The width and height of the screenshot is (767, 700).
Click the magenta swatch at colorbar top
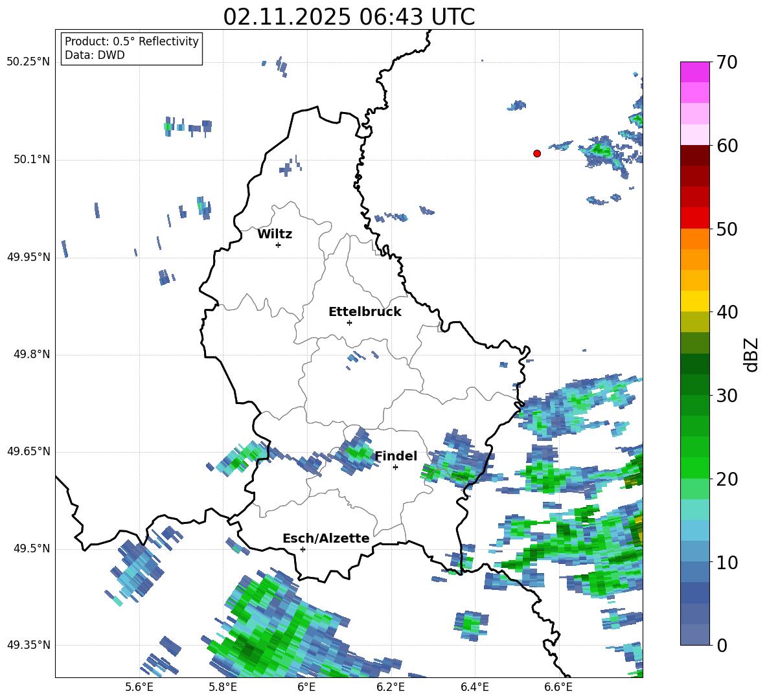click(x=694, y=72)
